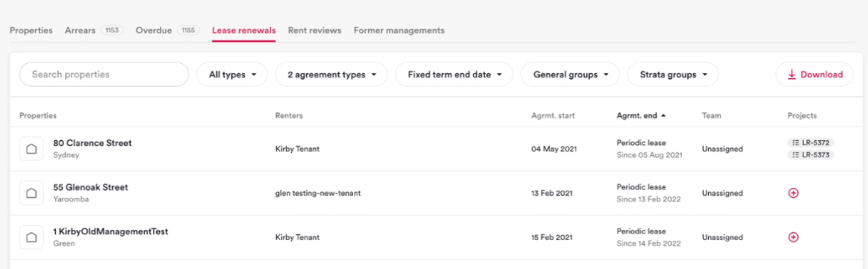Add a project to 55 Glenoak Street

coord(793,193)
